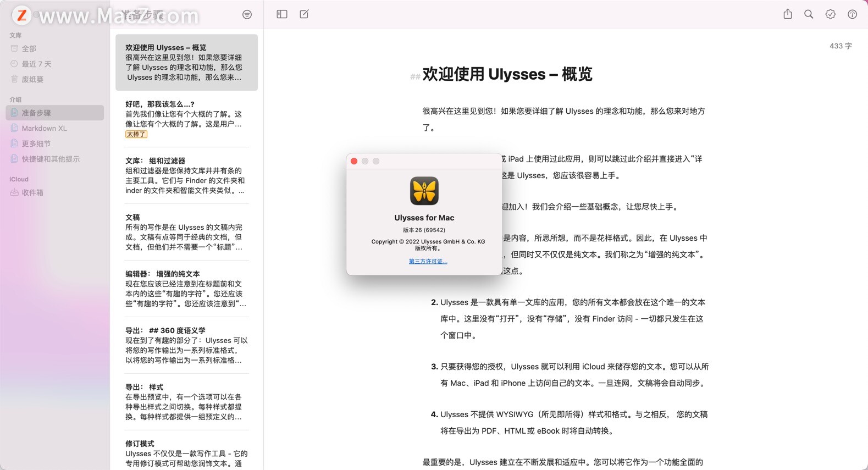Open the share/export icon
868x470 pixels.
[788, 14]
